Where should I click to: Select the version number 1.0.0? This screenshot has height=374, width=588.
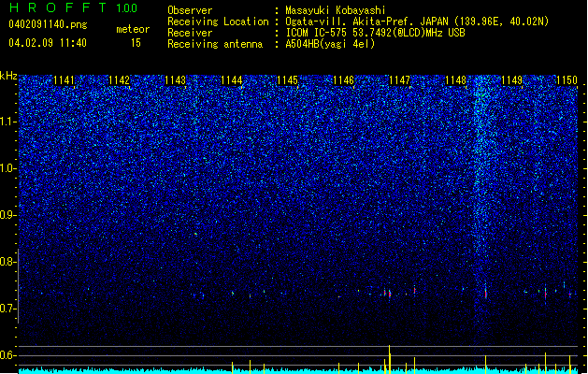[127, 8]
